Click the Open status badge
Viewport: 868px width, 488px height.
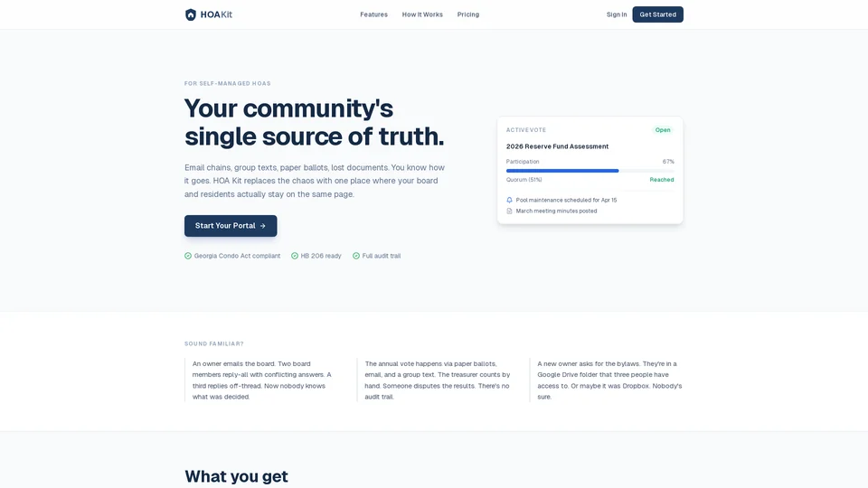click(663, 130)
